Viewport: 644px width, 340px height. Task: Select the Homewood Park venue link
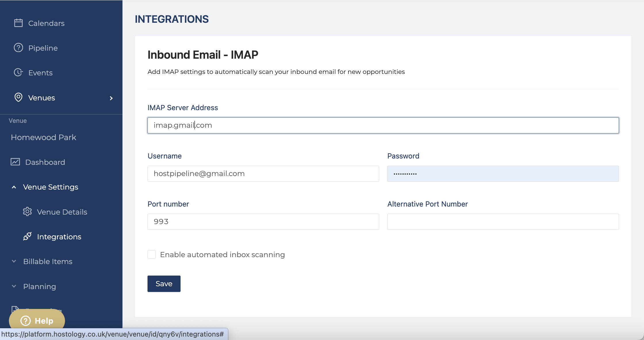click(x=43, y=137)
